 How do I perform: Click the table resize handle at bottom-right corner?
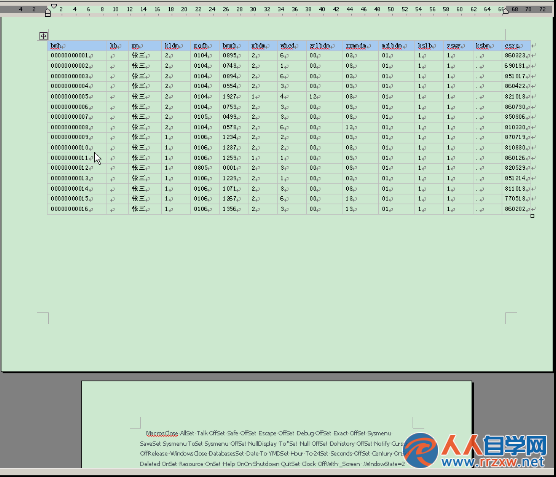(532, 216)
